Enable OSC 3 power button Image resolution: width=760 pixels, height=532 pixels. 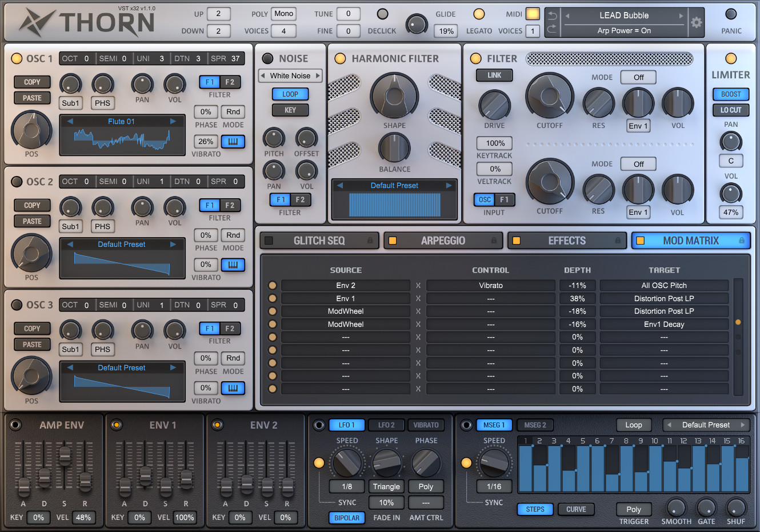[17, 305]
